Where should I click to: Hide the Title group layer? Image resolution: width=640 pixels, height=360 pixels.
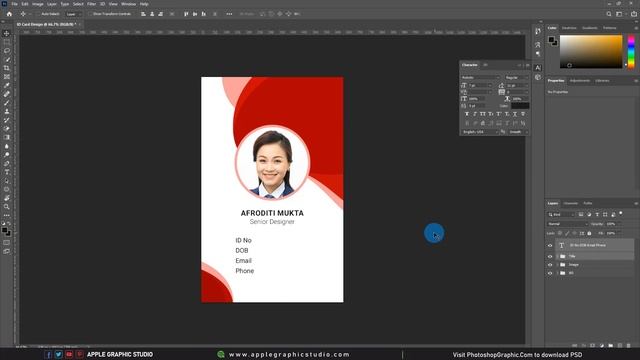point(550,256)
